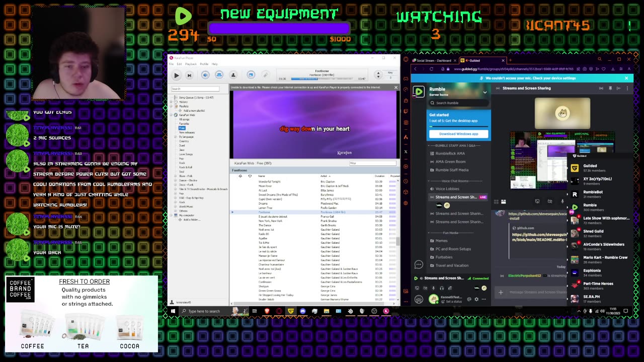Select the song New York, New York

point(270,221)
